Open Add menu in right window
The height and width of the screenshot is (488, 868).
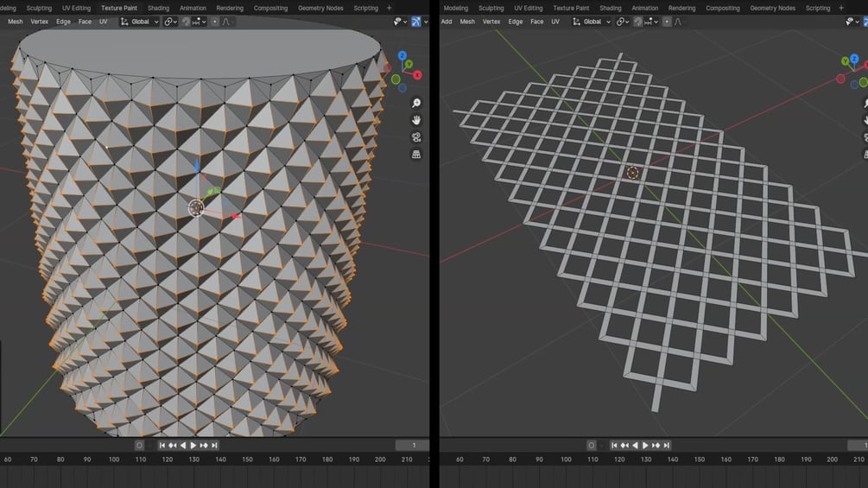coord(447,22)
